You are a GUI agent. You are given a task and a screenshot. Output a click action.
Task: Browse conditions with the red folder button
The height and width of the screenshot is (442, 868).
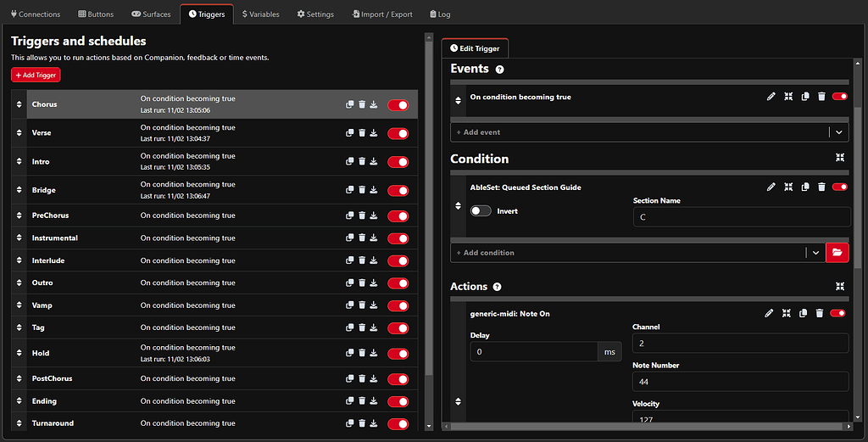(x=837, y=253)
